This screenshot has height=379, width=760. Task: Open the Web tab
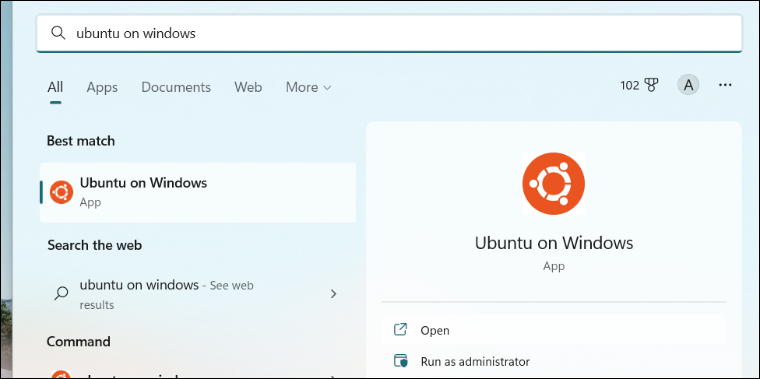pos(248,87)
